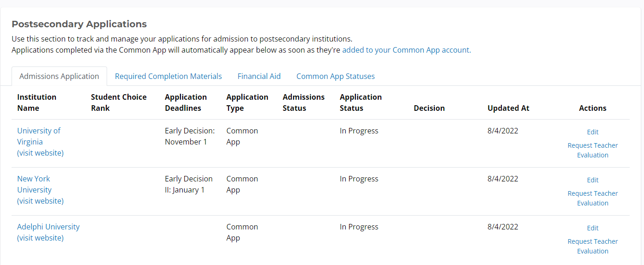Click the Updated At column header
This screenshot has height=265, width=644.
coord(508,108)
